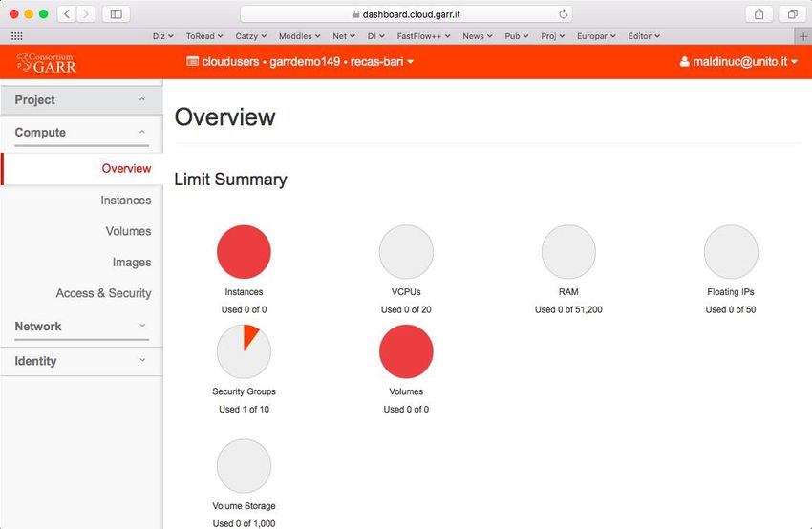
Task: Open the ToRead bookmarks folder
Action: [204, 36]
